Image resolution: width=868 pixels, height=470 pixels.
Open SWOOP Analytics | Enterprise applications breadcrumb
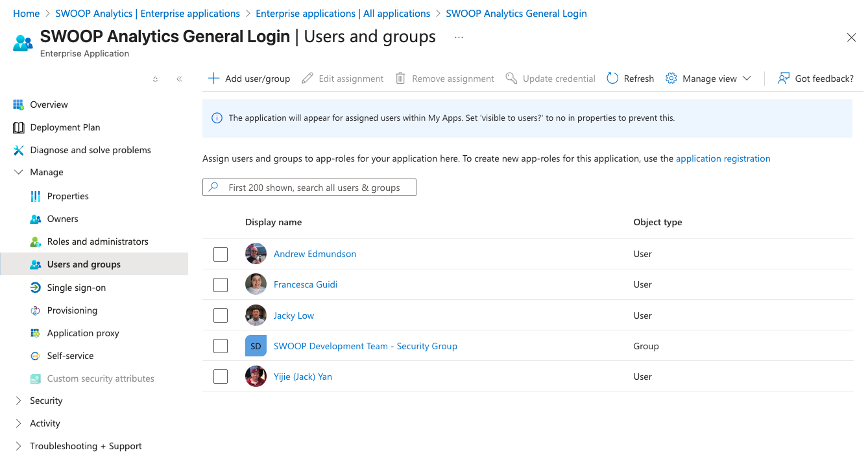tap(147, 13)
